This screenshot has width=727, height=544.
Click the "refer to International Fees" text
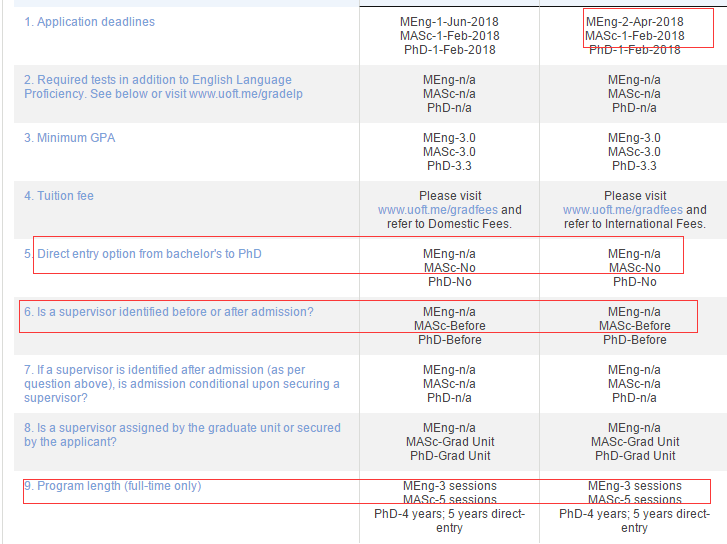634,224
